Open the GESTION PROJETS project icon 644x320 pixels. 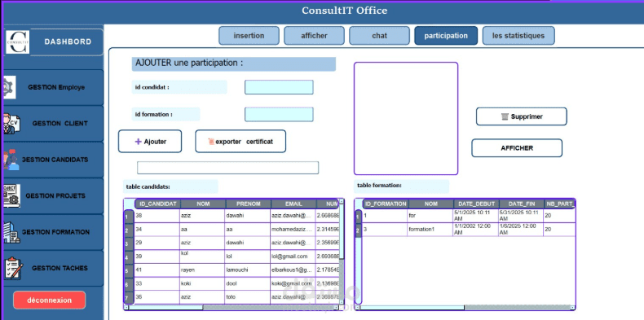(x=11, y=195)
